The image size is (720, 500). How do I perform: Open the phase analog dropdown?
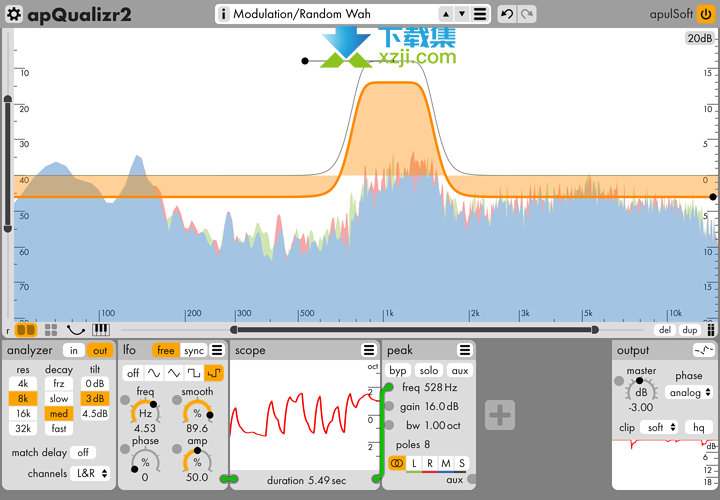tap(691, 393)
